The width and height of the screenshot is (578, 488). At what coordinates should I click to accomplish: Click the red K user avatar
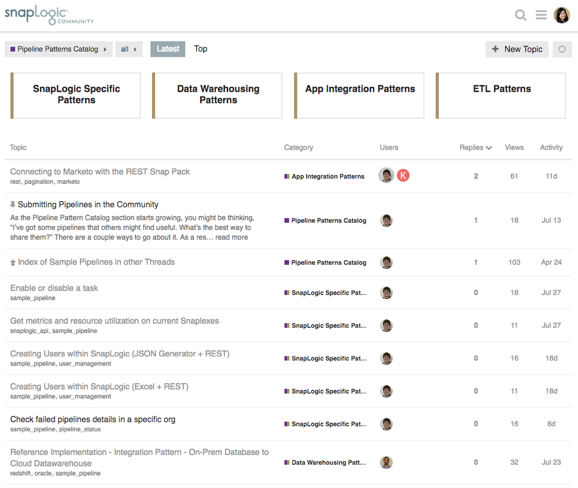pyautogui.click(x=403, y=175)
